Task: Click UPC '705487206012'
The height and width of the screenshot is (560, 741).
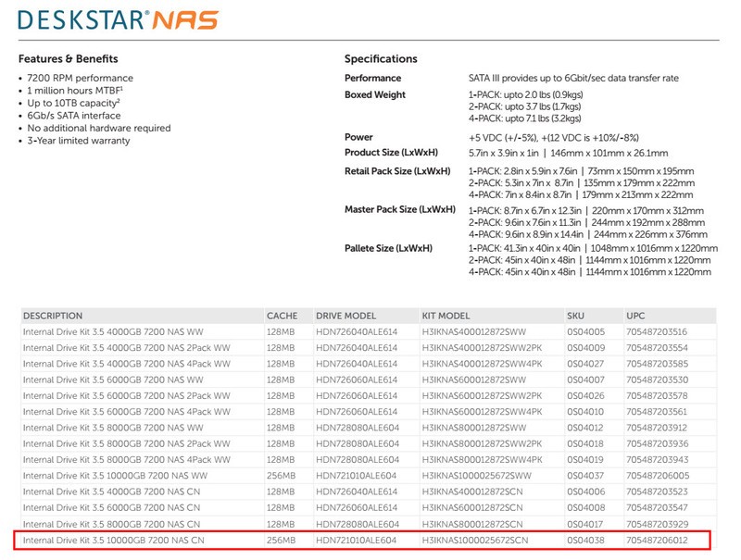Action: tap(658, 541)
